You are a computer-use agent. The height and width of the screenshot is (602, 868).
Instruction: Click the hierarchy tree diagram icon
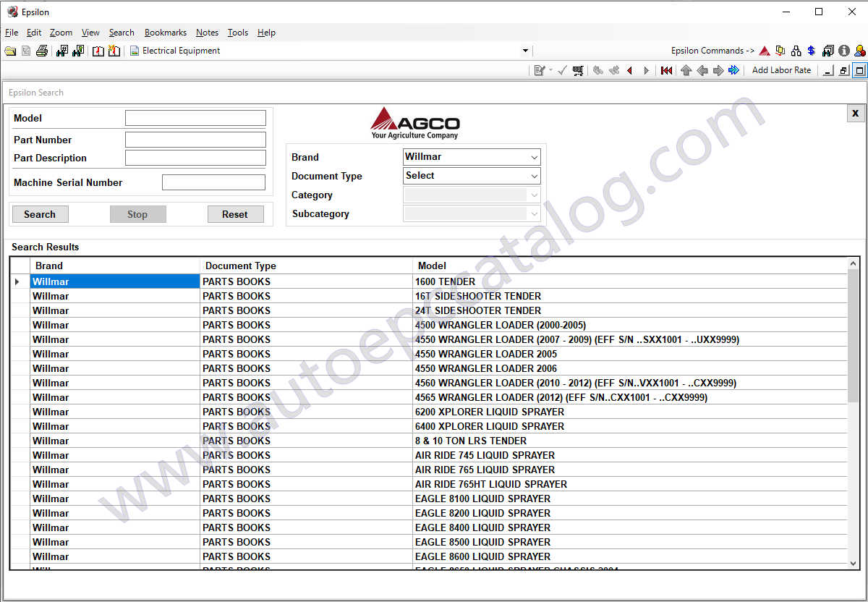(x=796, y=51)
